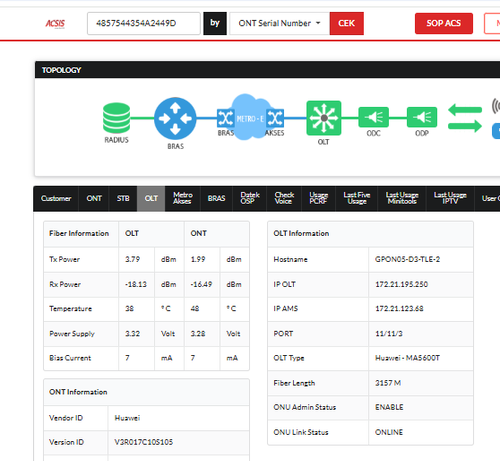Viewport: 500px width, 461px height.
Task: Click Fiber Length value 3157 M
Action: (x=388, y=383)
